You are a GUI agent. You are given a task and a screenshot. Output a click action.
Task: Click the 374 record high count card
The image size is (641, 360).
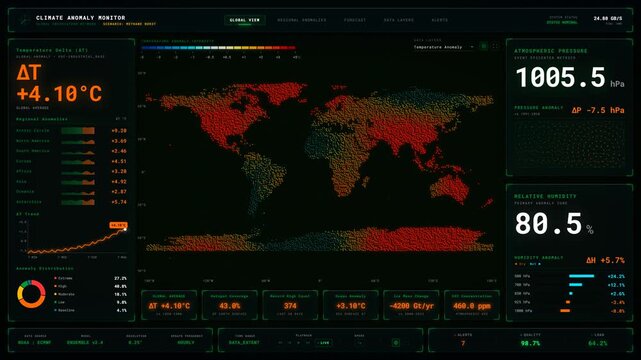point(290,305)
